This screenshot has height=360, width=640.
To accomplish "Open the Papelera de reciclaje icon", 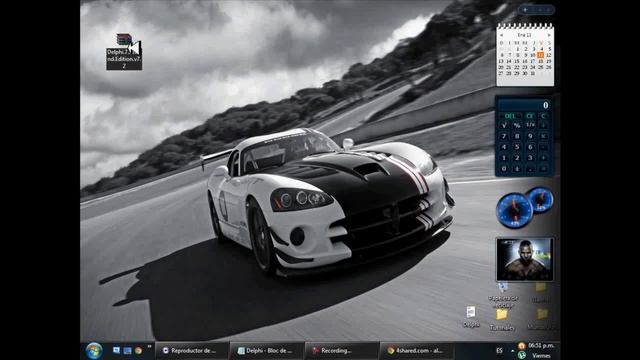I will [503, 295].
